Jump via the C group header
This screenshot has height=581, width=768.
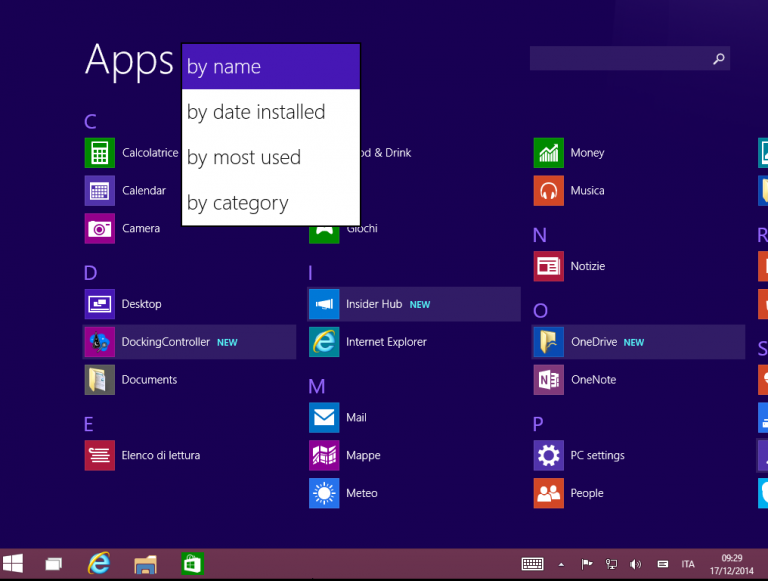[90, 121]
